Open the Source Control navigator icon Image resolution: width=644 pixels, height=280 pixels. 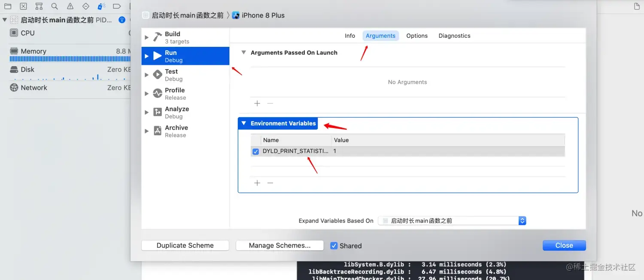[x=24, y=6]
